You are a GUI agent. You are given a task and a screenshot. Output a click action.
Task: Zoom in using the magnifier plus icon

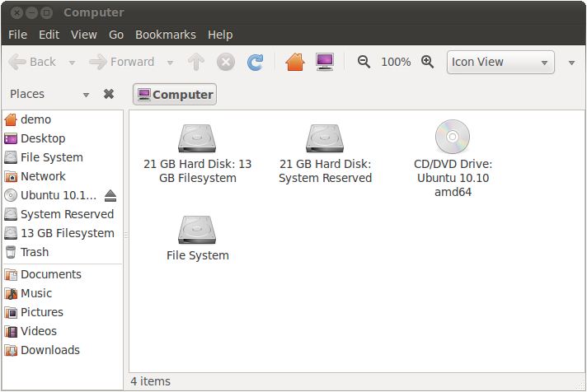427,62
